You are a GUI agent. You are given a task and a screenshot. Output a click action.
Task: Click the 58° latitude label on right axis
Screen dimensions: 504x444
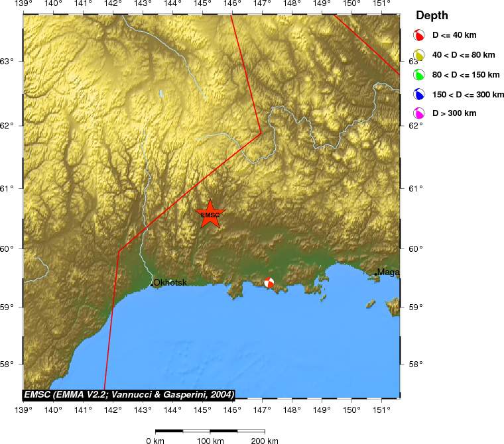(x=415, y=364)
